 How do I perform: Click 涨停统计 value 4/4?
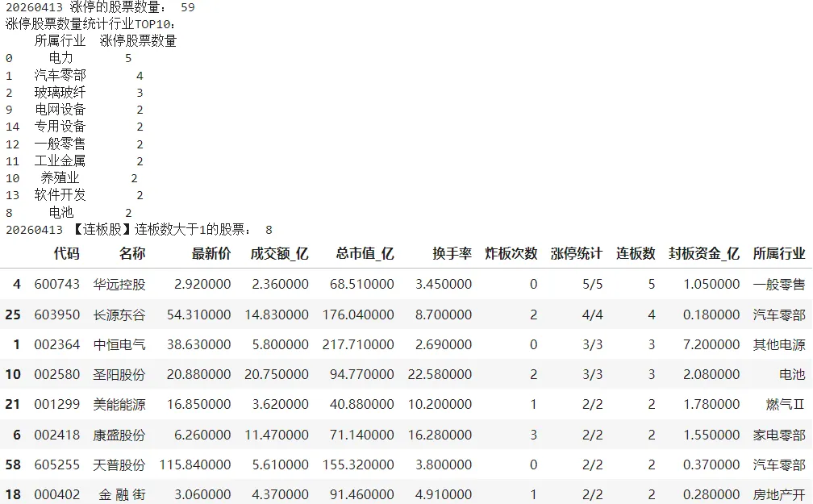pyautogui.click(x=593, y=314)
